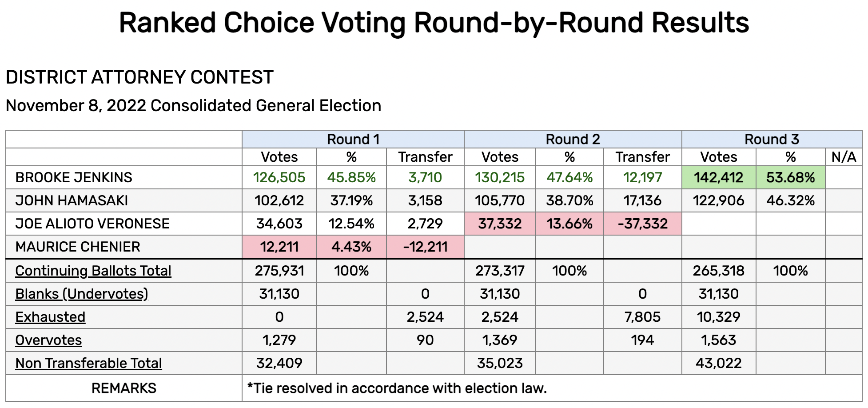The width and height of the screenshot is (868, 408).
Task: Select the Round 3 header cell
Action: pos(772,139)
